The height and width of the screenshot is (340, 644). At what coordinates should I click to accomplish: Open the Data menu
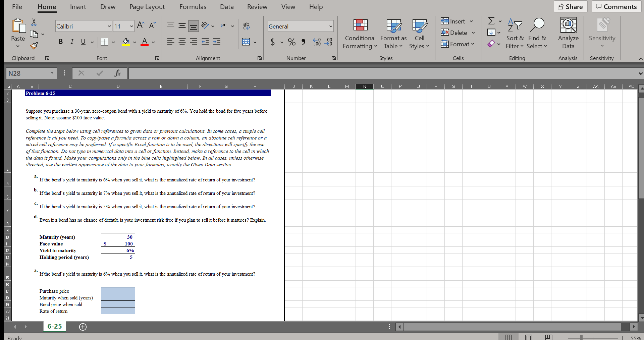point(227,7)
